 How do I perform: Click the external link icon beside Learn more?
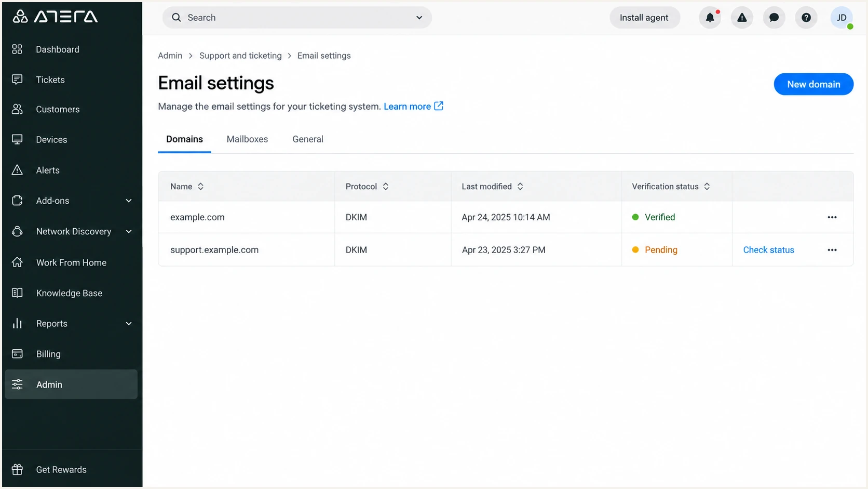(x=439, y=106)
